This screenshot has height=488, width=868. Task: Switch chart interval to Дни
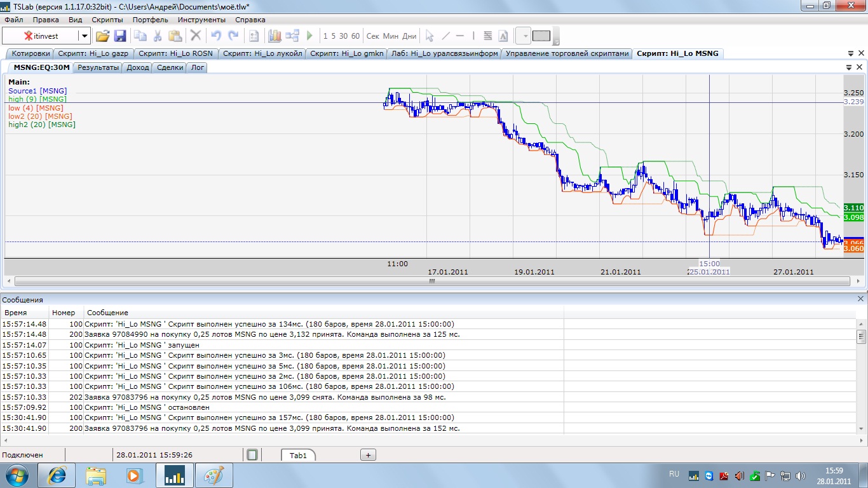[x=410, y=36]
